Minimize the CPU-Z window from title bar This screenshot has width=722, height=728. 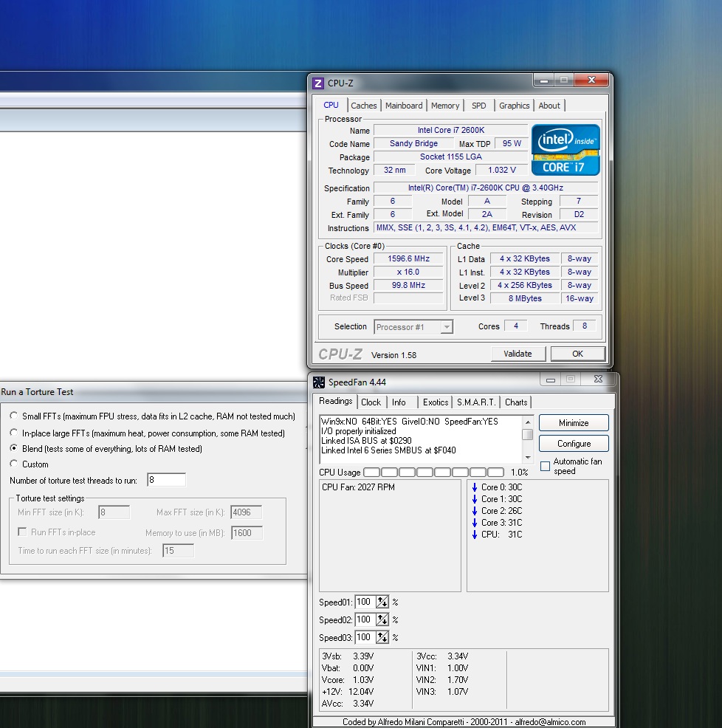tap(545, 80)
